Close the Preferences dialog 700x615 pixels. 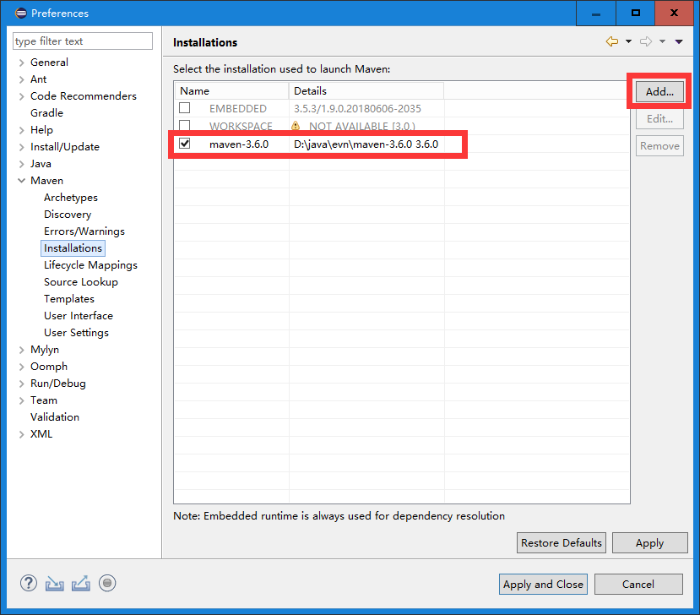point(674,13)
